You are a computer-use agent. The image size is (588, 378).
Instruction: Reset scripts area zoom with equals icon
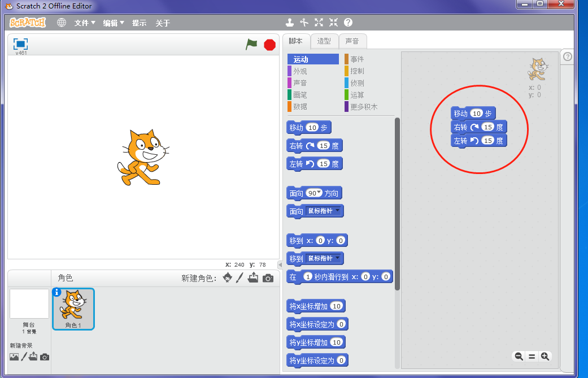pyautogui.click(x=532, y=357)
